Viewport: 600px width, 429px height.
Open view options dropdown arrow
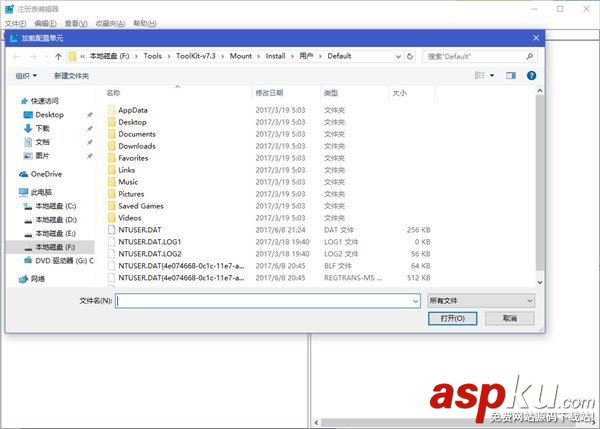492,75
